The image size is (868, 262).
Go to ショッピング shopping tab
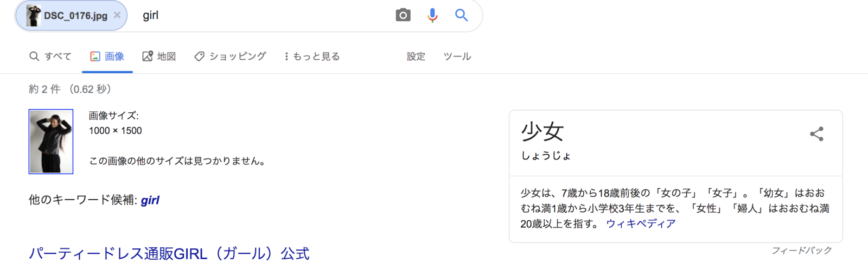[x=230, y=56]
